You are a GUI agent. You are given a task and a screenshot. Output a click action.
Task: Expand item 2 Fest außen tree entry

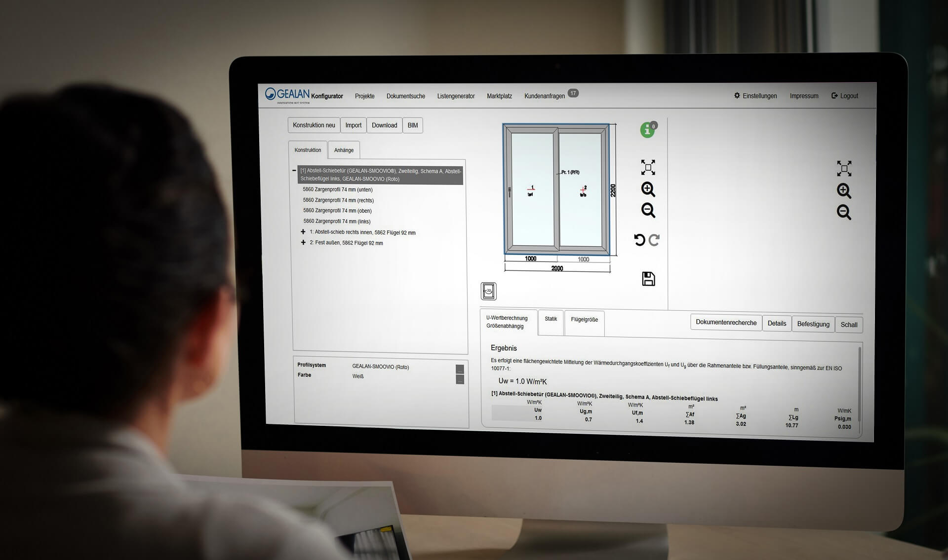(x=300, y=243)
